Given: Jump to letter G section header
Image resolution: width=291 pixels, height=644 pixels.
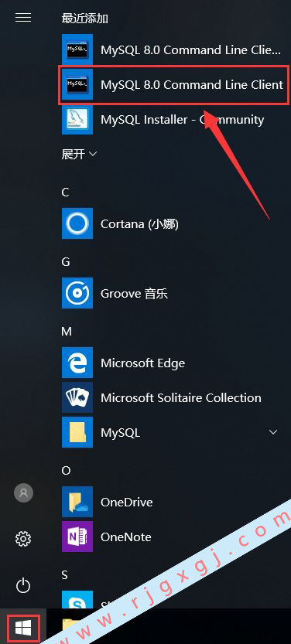Looking at the screenshot, I should point(66,261).
